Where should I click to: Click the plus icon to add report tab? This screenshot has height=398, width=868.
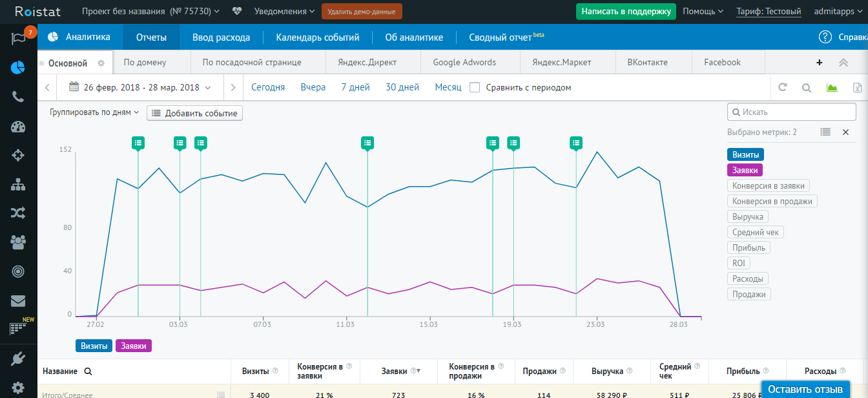(x=820, y=63)
